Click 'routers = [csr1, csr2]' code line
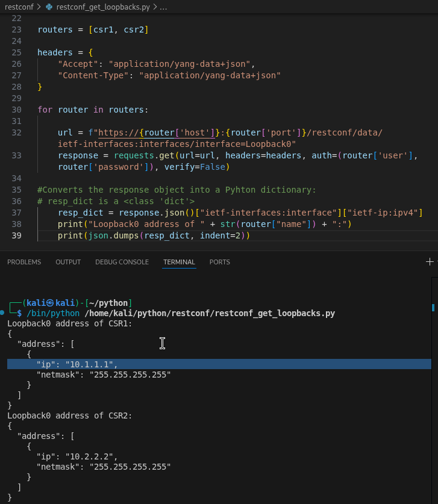Viewport: 438px width, 504px height. [93, 30]
